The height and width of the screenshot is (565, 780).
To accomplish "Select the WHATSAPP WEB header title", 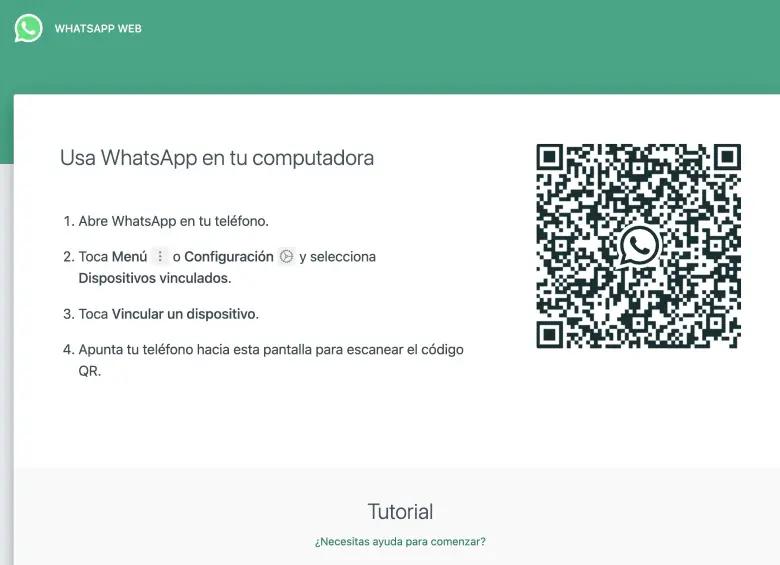I will coord(98,29).
